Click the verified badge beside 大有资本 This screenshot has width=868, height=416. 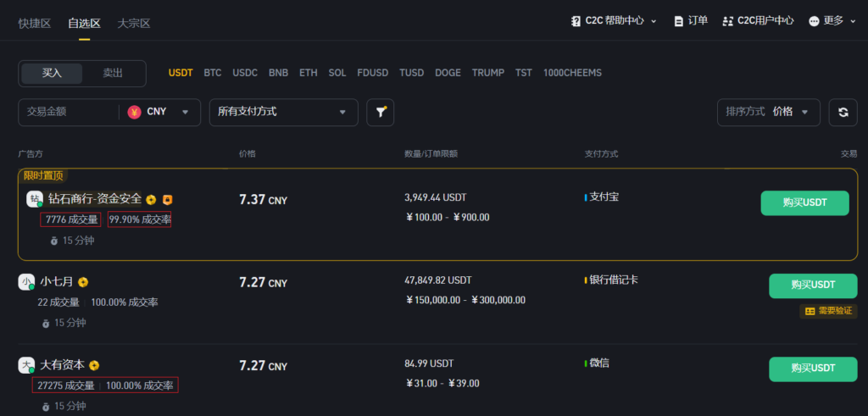click(x=94, y=365)
